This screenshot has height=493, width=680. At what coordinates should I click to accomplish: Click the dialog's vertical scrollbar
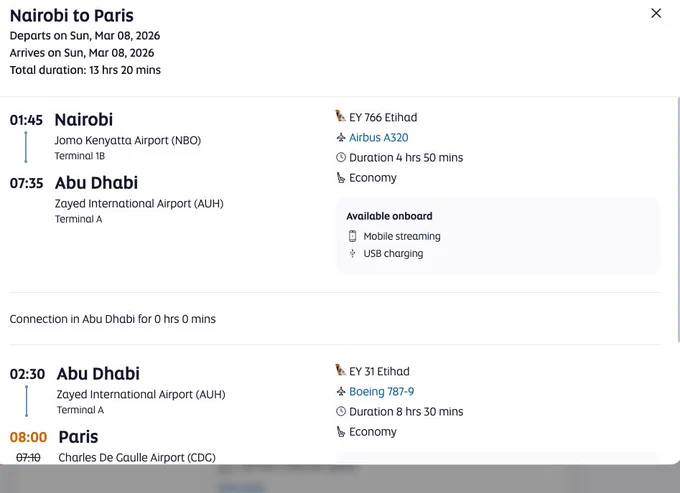click(678, 220)
